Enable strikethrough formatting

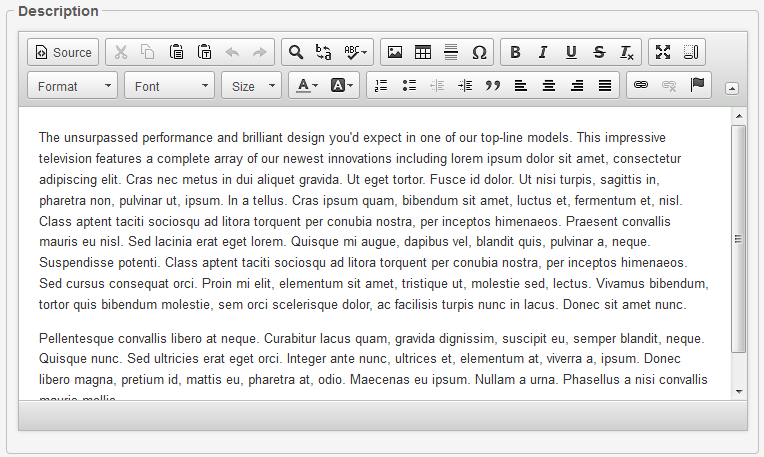[599, 52]
